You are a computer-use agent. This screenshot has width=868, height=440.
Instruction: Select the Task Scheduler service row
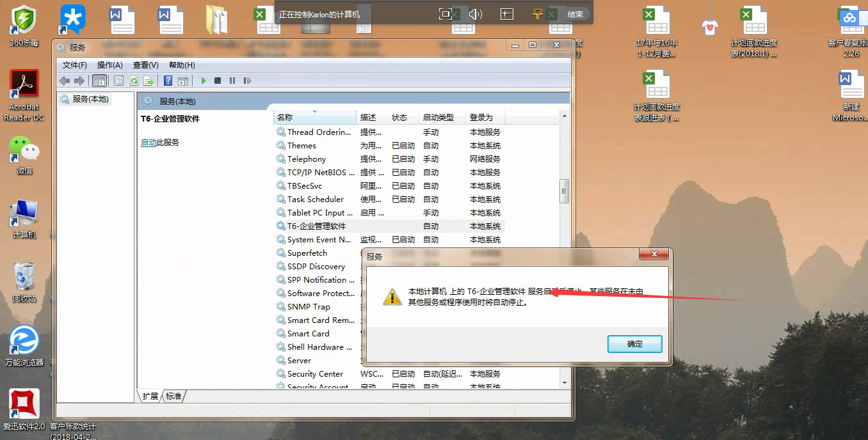(x=389, y=200)
